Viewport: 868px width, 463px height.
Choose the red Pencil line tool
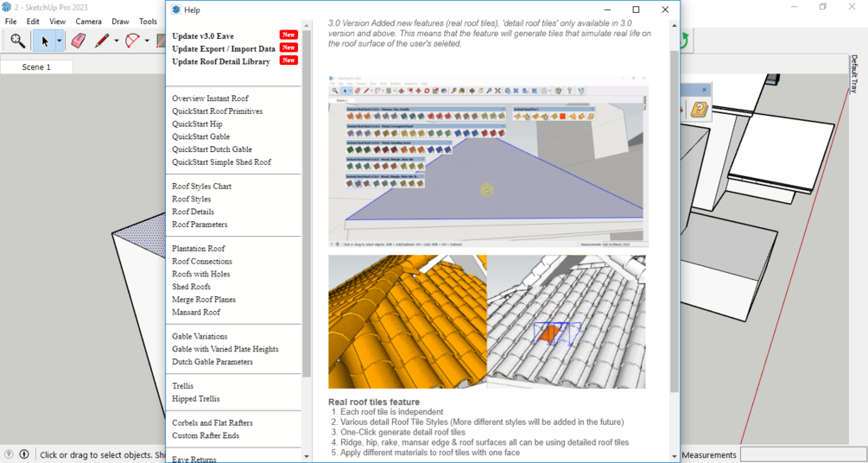102,41
